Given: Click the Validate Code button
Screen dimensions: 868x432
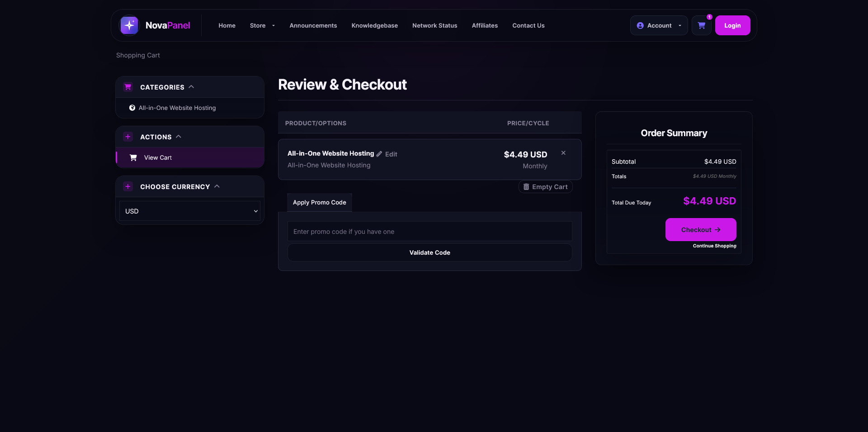Looking at the screenshot, I should pyautogui.click(x=430, y=252).
